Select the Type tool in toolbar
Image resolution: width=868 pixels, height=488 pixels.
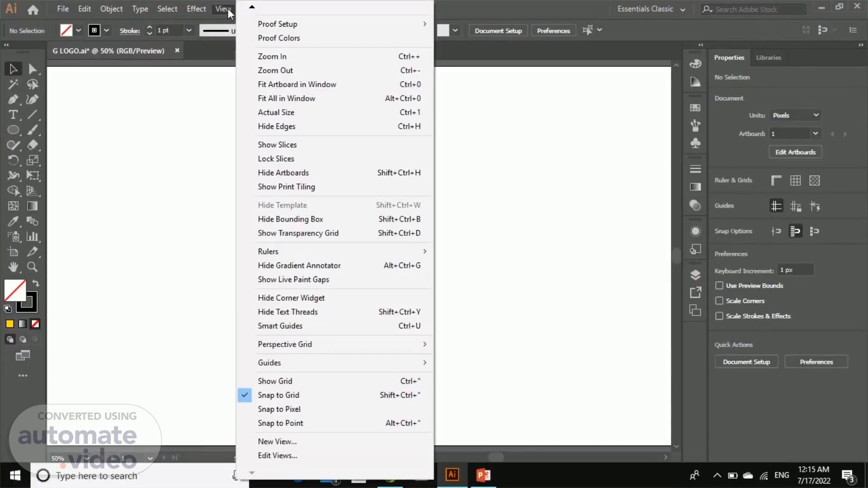(x=13, y=115)
